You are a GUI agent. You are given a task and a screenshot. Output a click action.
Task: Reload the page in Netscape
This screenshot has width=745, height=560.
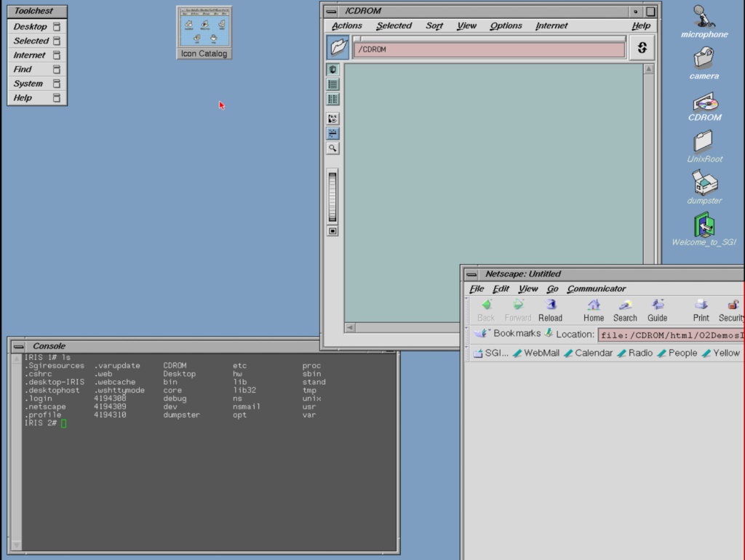coord(550,311)
